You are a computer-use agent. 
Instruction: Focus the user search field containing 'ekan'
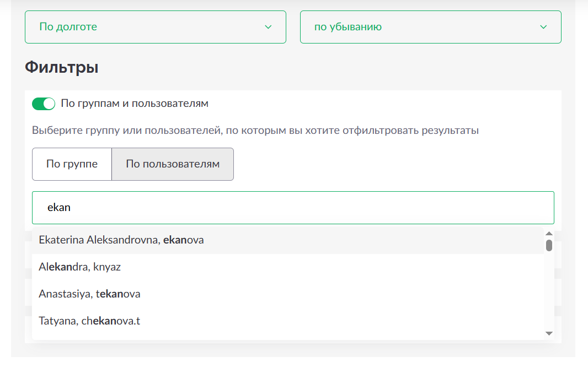tap(293, 208)
